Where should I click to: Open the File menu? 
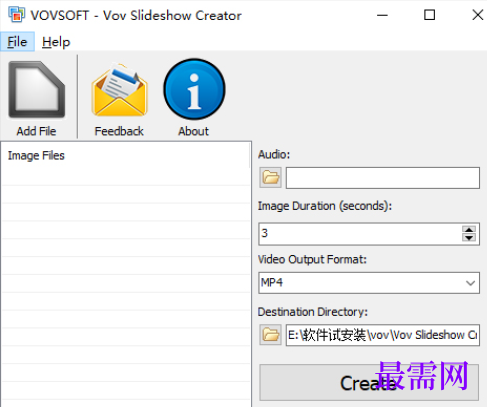[17, 42]
